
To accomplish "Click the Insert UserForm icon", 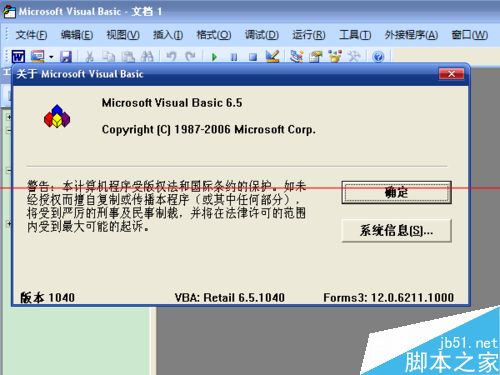I will (x=37, y=57).
